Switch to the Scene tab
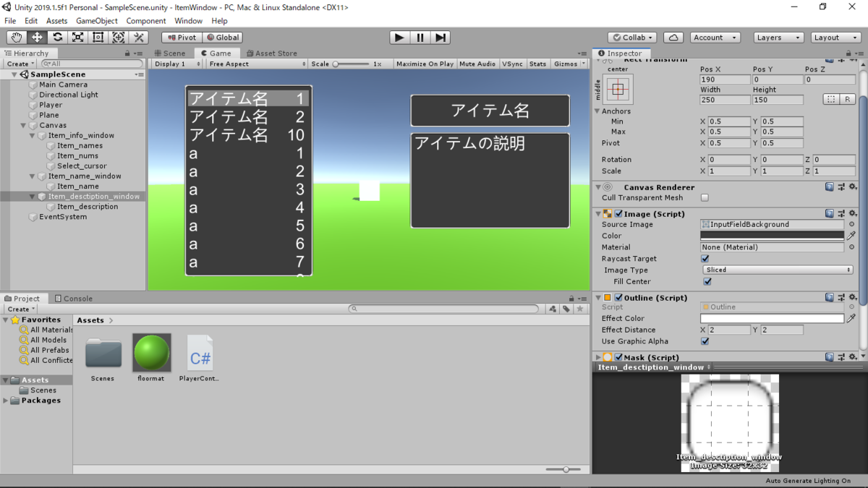This screenshot has height=488, width=868. pyautogui.click(x=170, y=53)
